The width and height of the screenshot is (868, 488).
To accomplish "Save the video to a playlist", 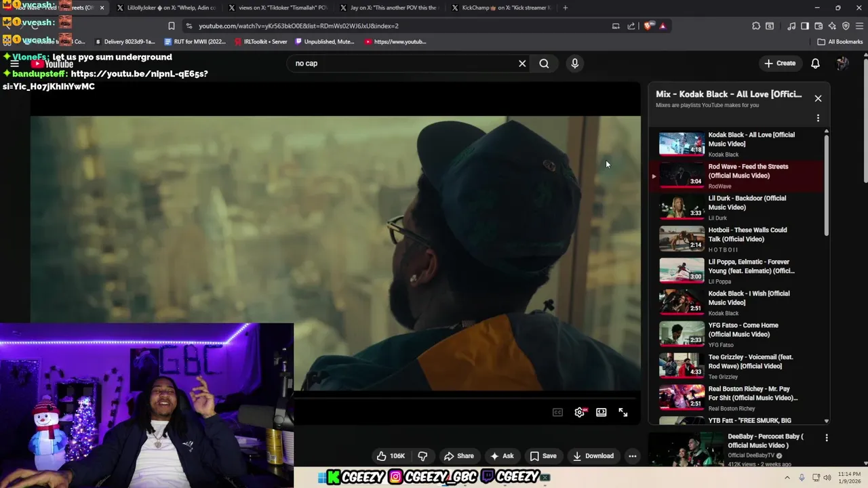I will 543,456.
